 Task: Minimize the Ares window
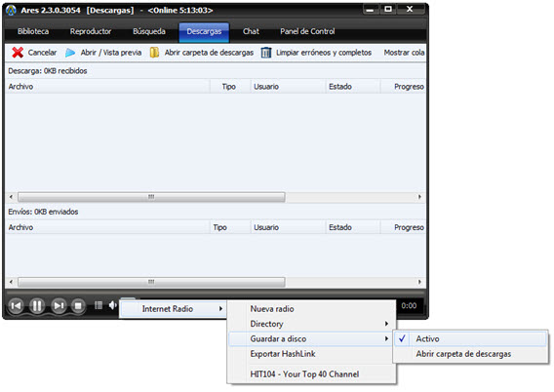click(x=370, y=10)
